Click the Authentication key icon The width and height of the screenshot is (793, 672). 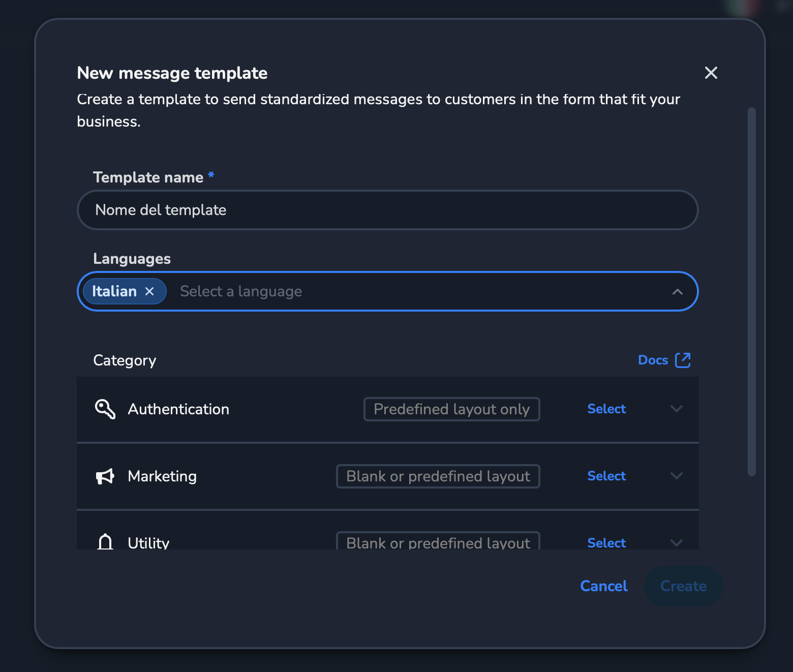click(x=105, y=409)
